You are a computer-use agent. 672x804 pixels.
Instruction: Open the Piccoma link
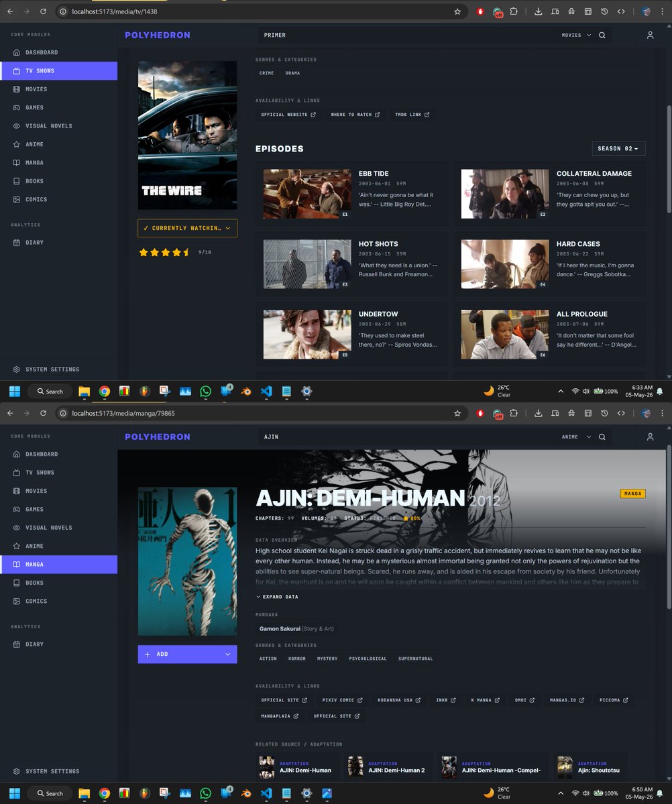pyautogui.click(x=614, y=701)
